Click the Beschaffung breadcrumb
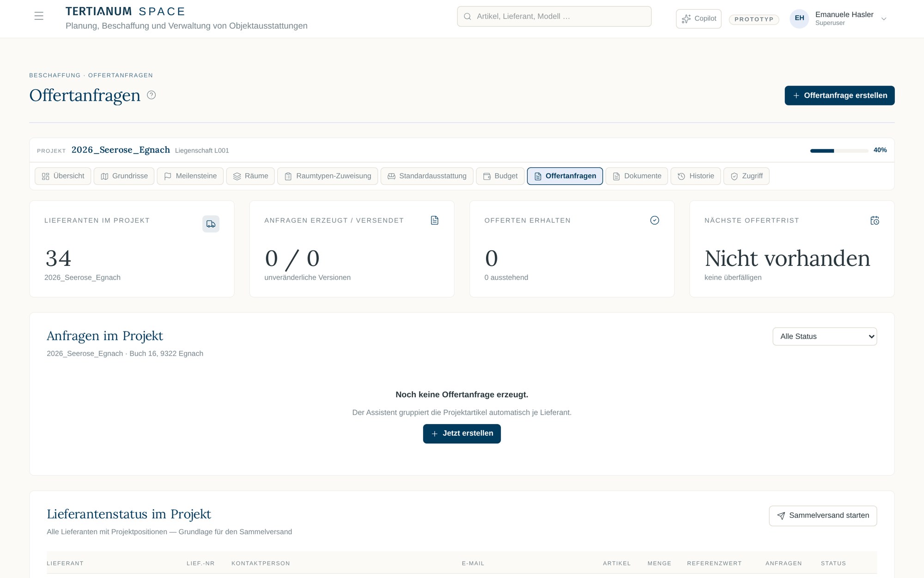The height and width of the screenshot is (578, 924). [55, 75]
